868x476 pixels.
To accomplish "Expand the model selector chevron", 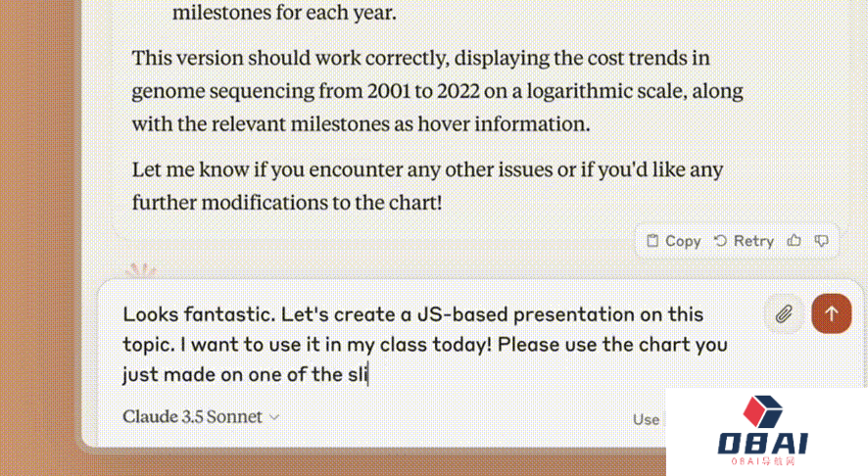I will point(274,417).
